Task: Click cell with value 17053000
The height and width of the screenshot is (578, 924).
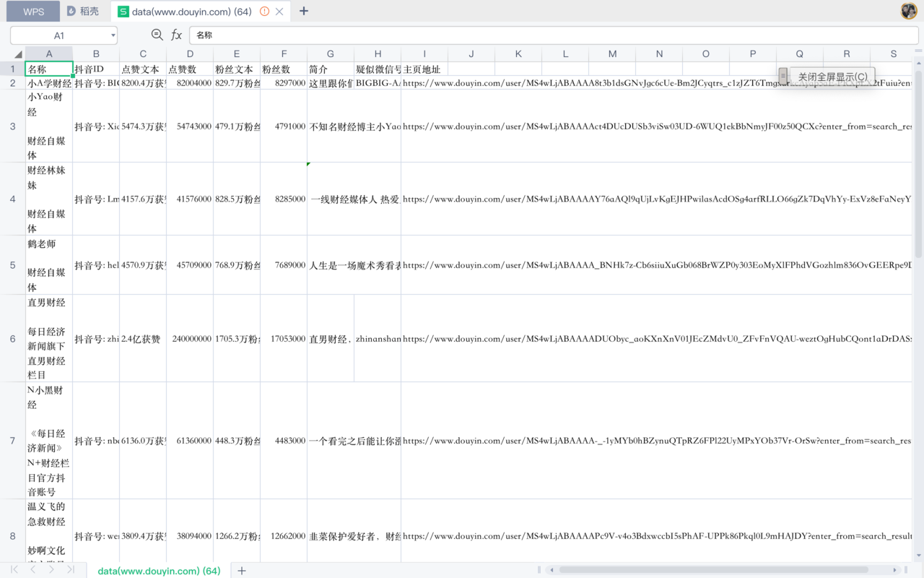Action: point(284,338)
